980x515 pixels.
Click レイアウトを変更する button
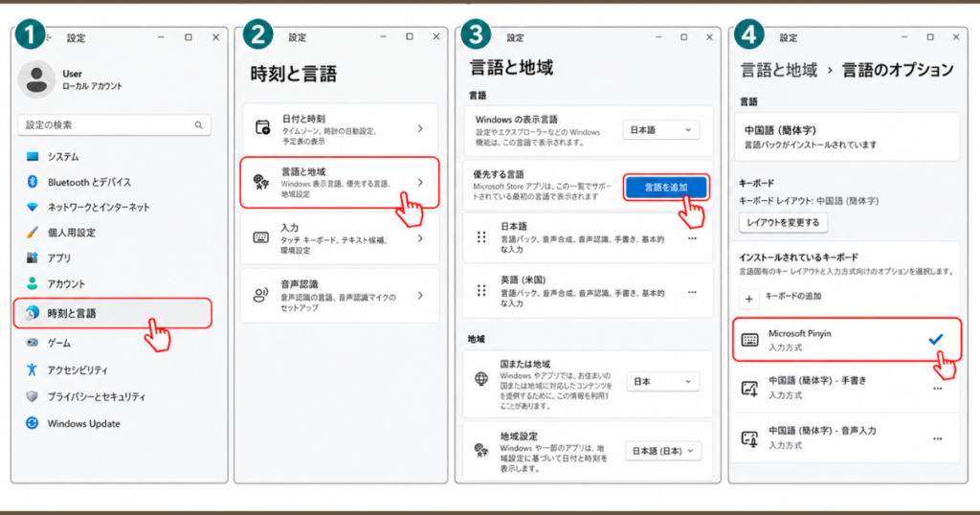(783, 222)
